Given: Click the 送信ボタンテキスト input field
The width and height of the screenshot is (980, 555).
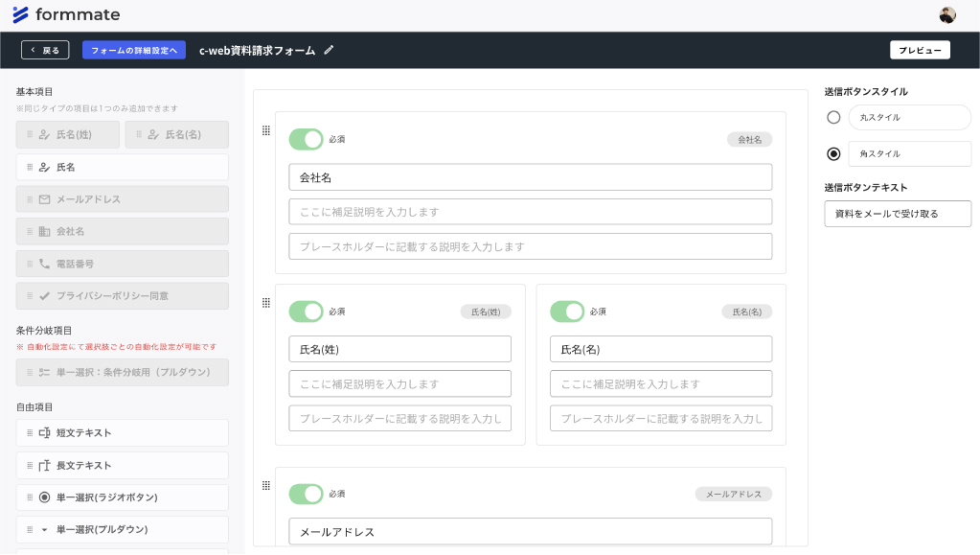Looking at the screenshot, I should point(898,214).
